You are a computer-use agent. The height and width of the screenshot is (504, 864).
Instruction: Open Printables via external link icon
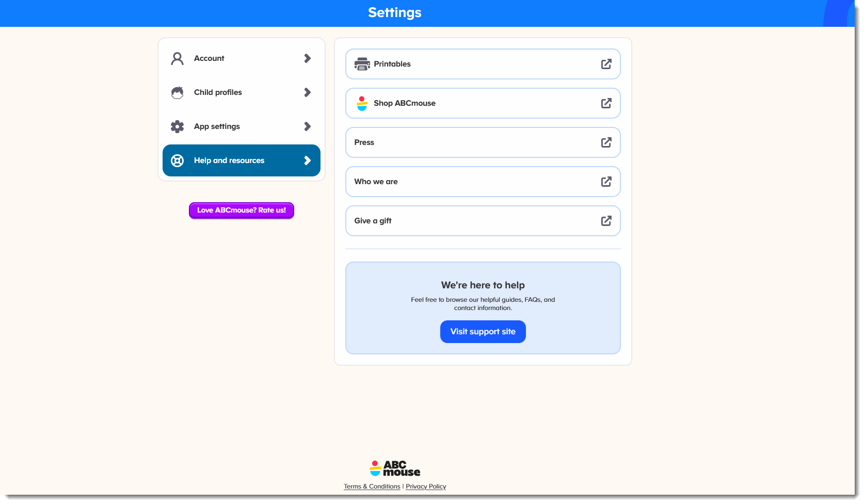click(606, 64)
